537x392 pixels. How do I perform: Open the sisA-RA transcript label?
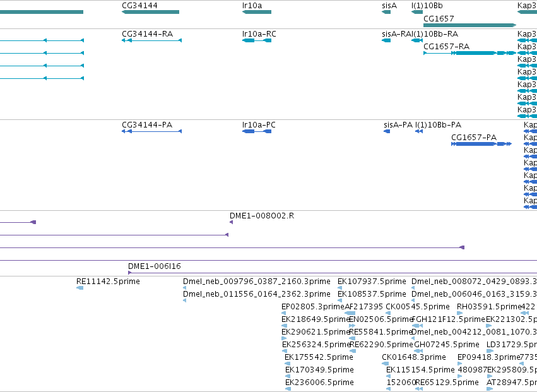click(x=395, y=34)
